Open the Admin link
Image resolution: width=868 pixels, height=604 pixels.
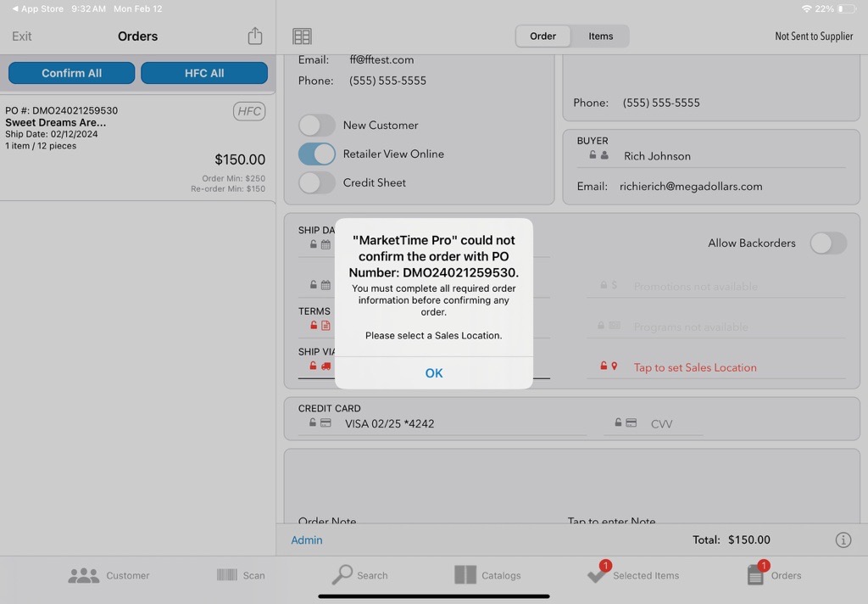click(x=307, y=540)
